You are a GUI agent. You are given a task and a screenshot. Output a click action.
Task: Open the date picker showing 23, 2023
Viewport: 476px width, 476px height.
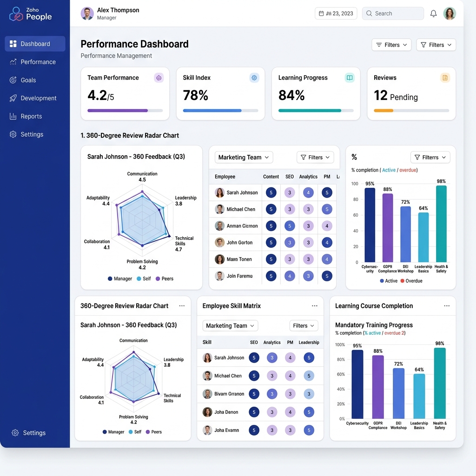[336, 13]
